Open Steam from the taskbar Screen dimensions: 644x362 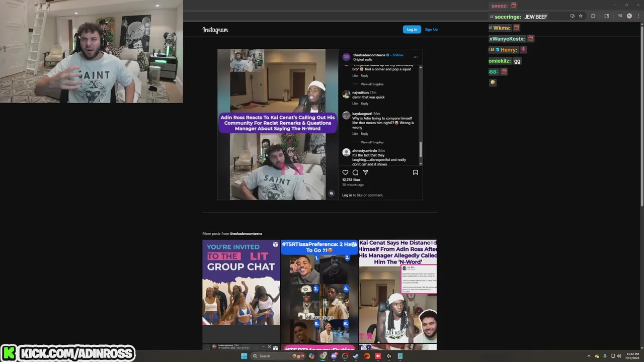tap(355, 356)
